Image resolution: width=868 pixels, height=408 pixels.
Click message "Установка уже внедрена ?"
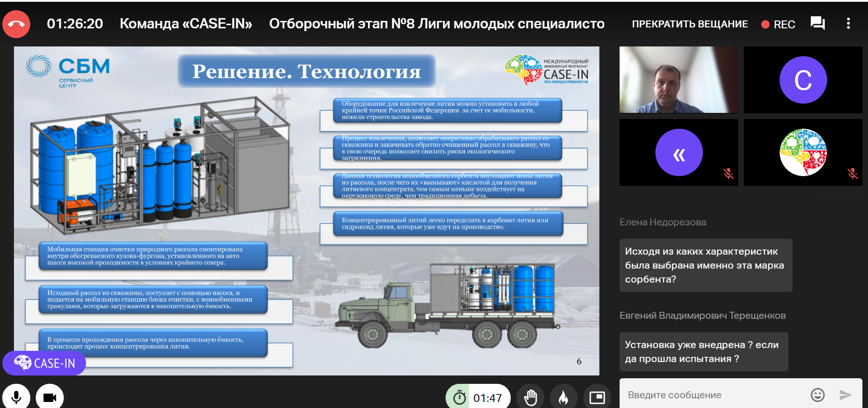pos(704,352)
